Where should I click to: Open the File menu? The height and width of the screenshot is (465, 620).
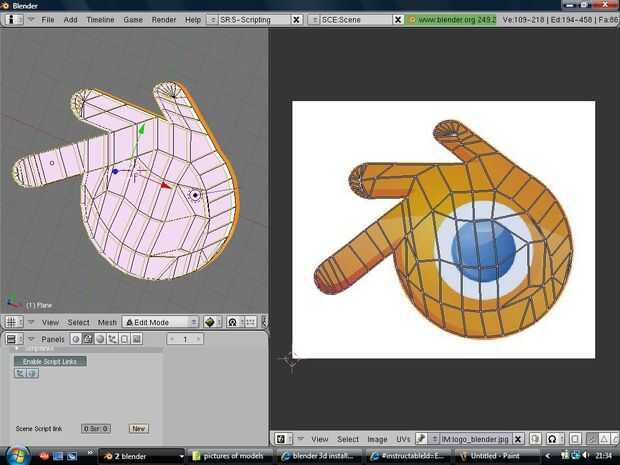pos(48,19)
